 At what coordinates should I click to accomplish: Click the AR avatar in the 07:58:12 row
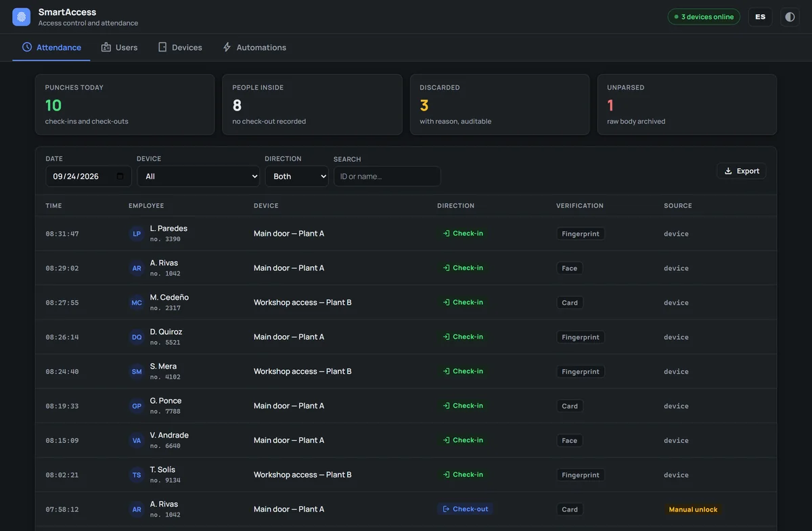137,509
